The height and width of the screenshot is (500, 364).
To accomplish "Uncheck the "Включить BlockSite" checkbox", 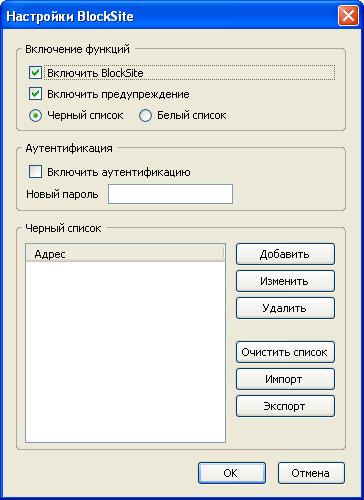I will tap(35, 73).
